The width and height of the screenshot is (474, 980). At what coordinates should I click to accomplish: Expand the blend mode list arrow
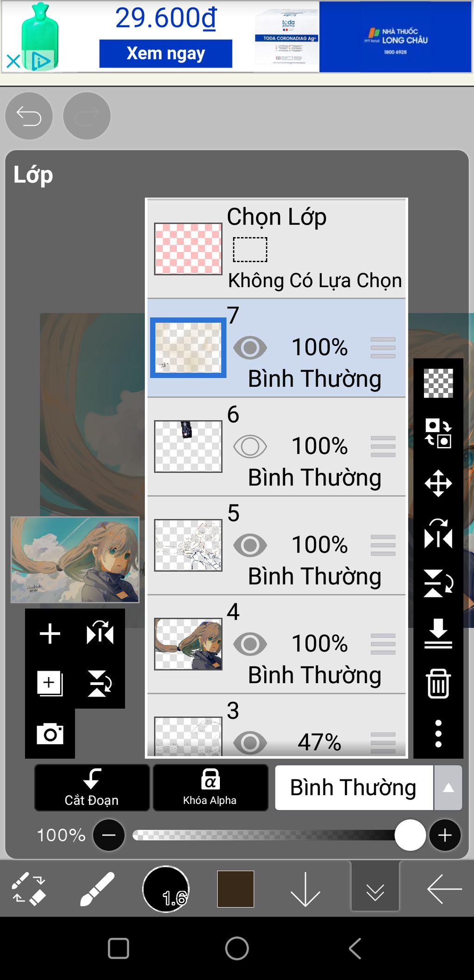[x=448, y=788]
